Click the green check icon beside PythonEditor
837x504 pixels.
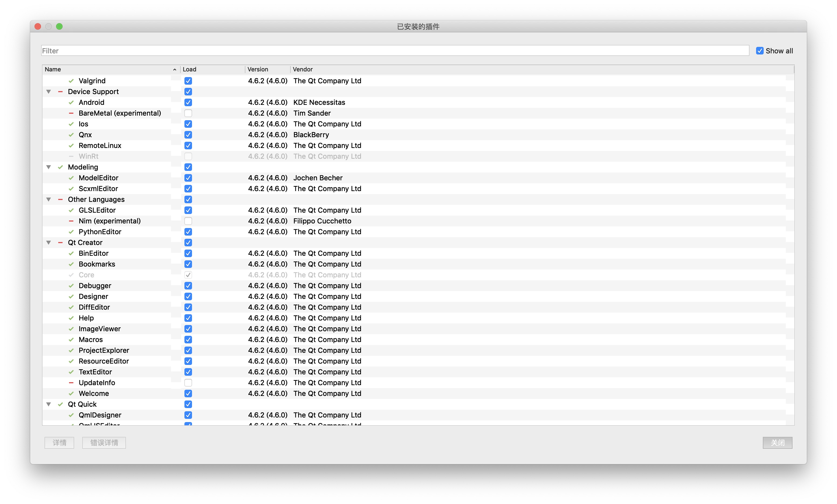[71, 232]
